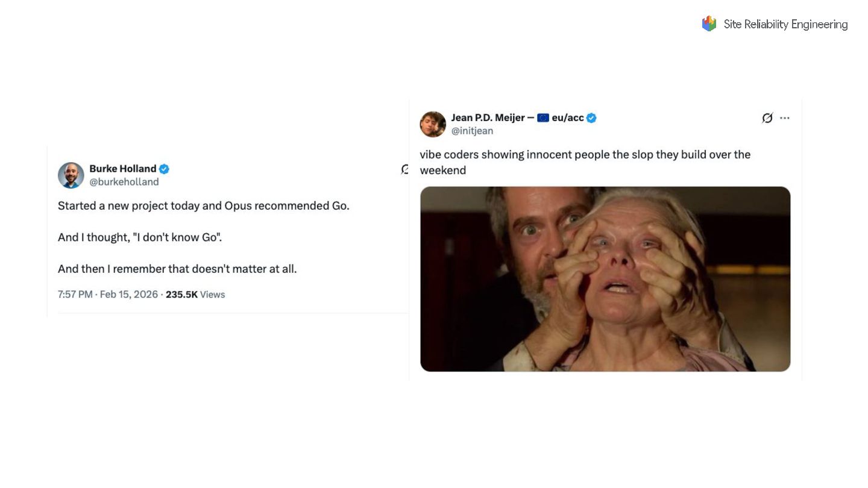This screenshot has height=488, width=868.
Task: Click the 235.5K Views count
Action: coord(195,295)
